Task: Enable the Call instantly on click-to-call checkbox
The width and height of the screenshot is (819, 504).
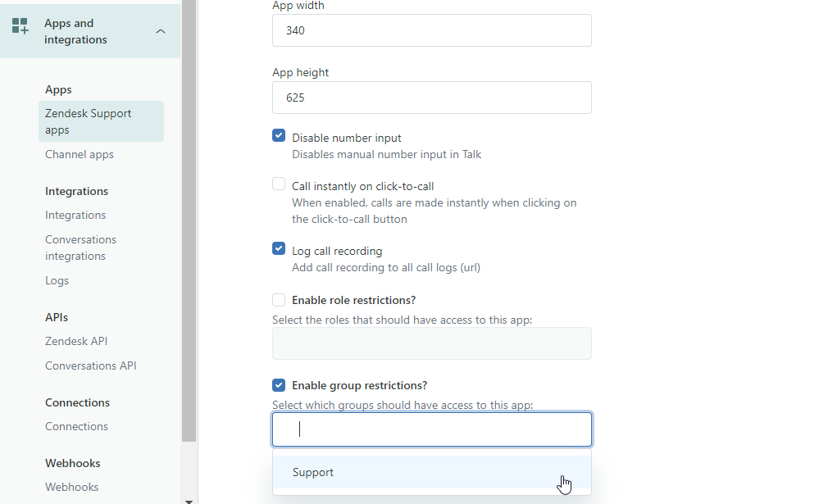Action: tap(279, 184)
